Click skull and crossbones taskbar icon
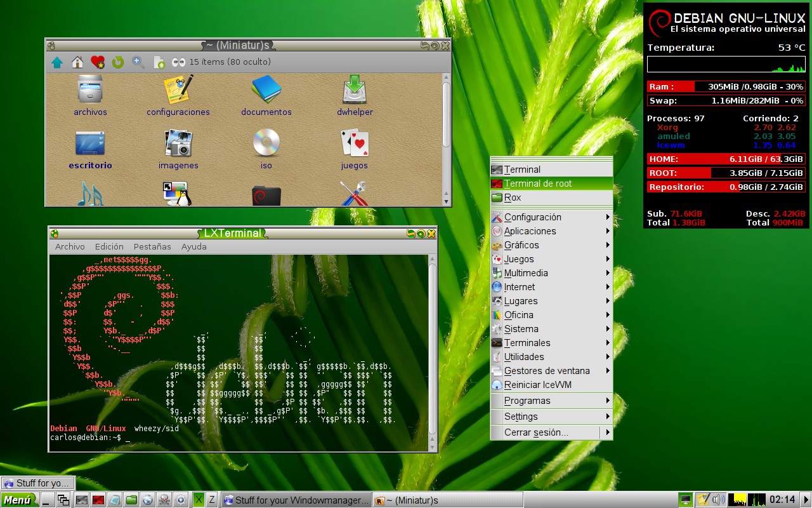812x508 pixels. coord(164,500)
